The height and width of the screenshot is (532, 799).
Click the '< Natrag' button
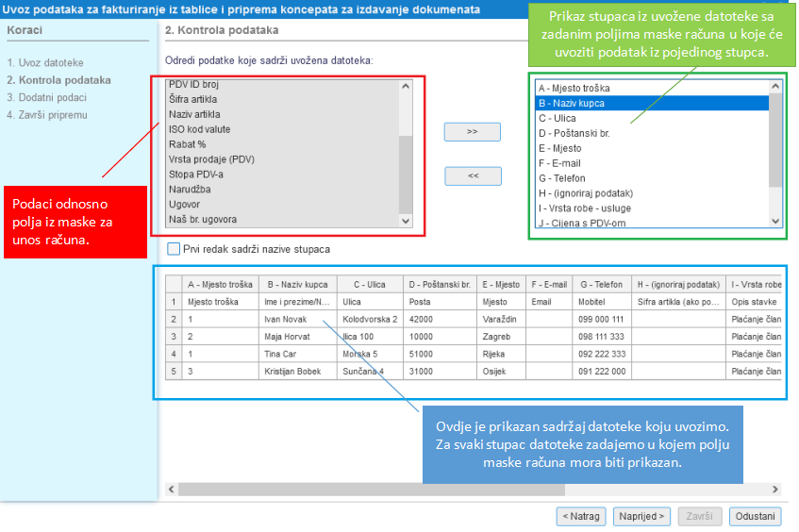pyautogui.click(x=580, y=516)
